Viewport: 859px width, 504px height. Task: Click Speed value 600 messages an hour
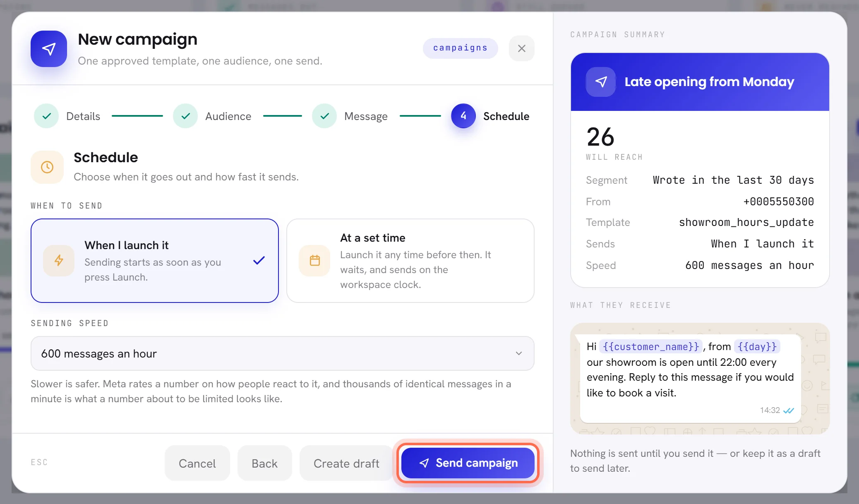tap(749, 265)
